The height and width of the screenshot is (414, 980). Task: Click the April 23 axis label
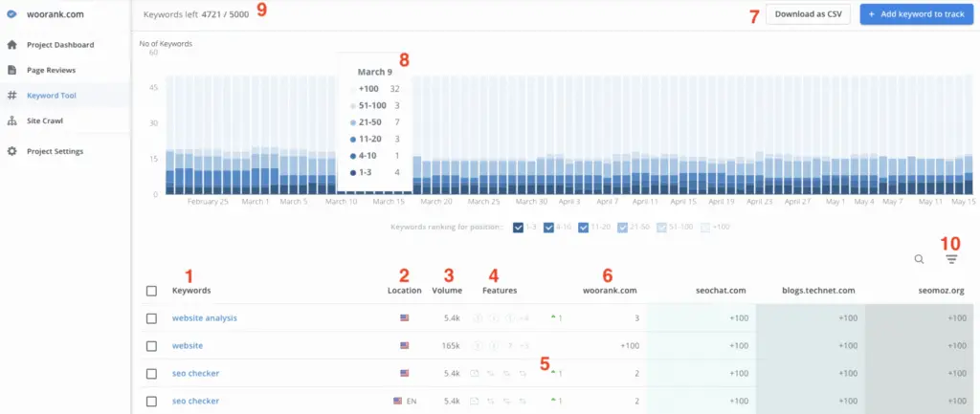pos(759,202)
